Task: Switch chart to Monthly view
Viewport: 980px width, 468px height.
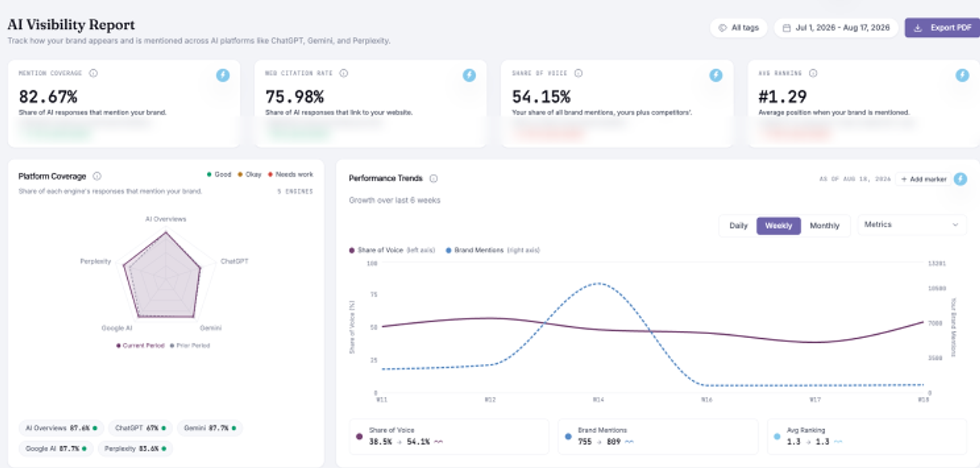Action: (x=825, y=225)
